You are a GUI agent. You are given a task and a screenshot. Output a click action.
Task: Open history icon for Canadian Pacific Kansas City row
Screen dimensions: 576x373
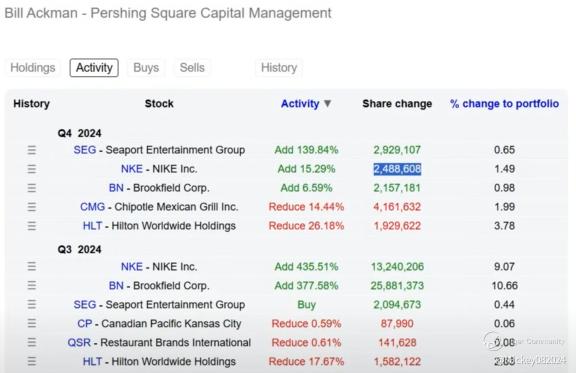pos(32,323)
